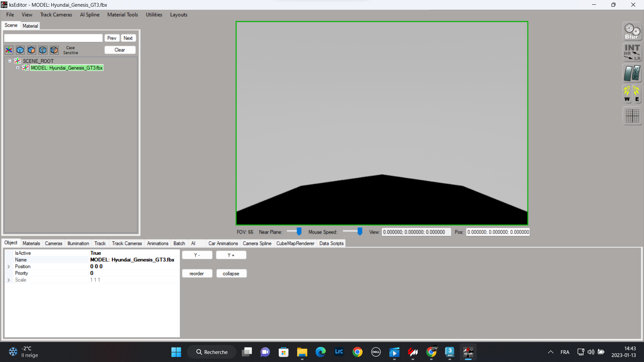
Task: Click the reorder button
Action: click(x=197, y=274)
